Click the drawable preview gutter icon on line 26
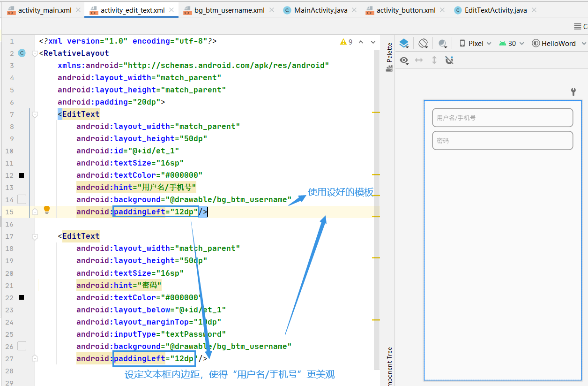The height and width of the screenshot is (386, 588). [22, 346]
